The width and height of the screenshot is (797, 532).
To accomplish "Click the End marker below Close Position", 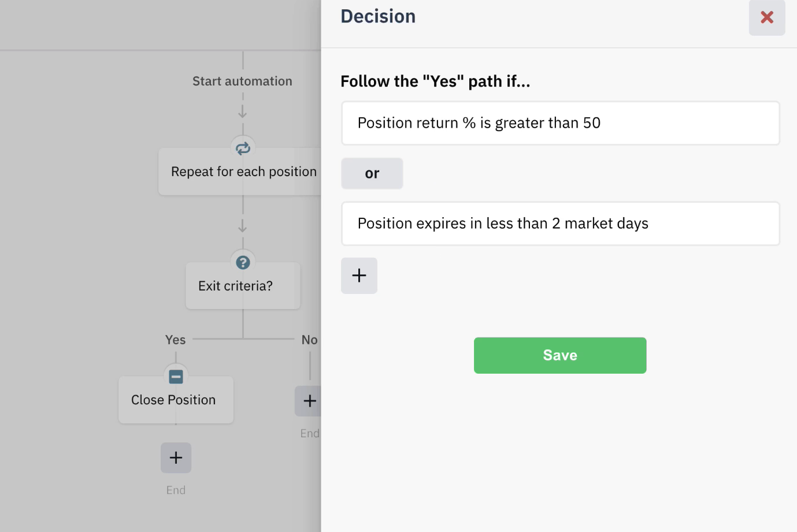I will point(175,489).
